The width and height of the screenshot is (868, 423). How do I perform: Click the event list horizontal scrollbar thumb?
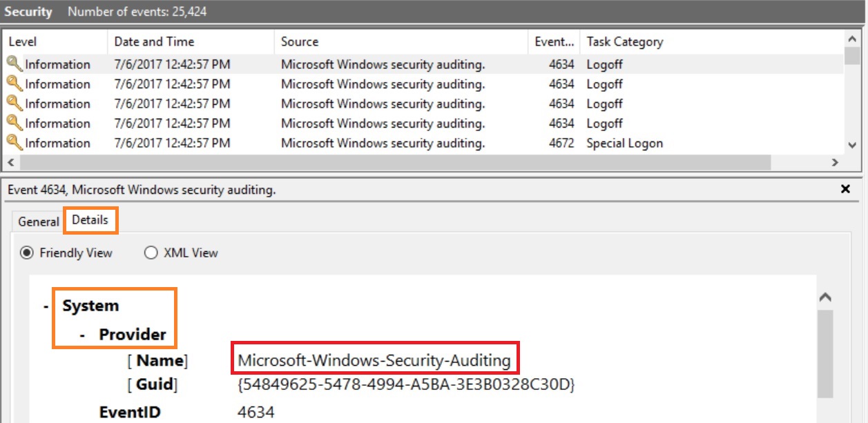click(394, 162)
